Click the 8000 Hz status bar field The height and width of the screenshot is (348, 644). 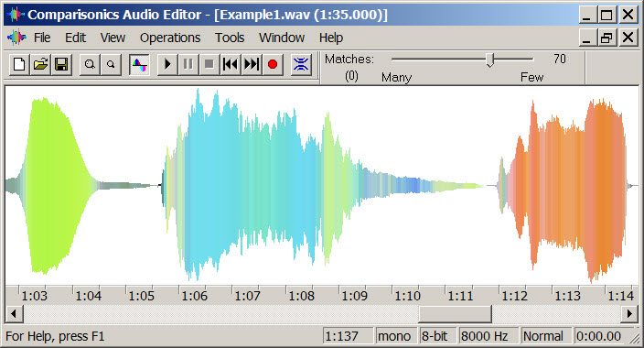[488, 336]
